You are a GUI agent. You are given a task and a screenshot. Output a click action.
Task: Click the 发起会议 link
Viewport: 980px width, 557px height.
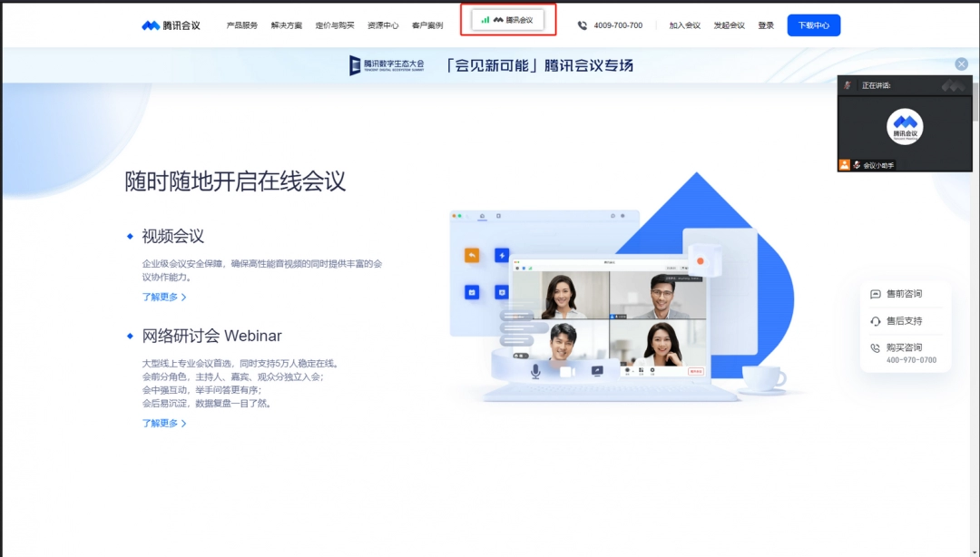point(730,25)
